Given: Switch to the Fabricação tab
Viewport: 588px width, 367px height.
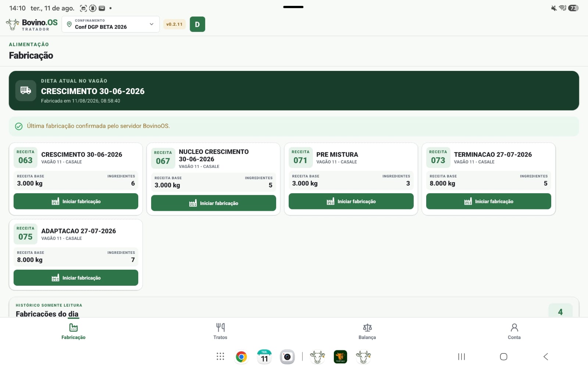Looking at the screenshot, I should pyautogui.click(x=74, y=331).
